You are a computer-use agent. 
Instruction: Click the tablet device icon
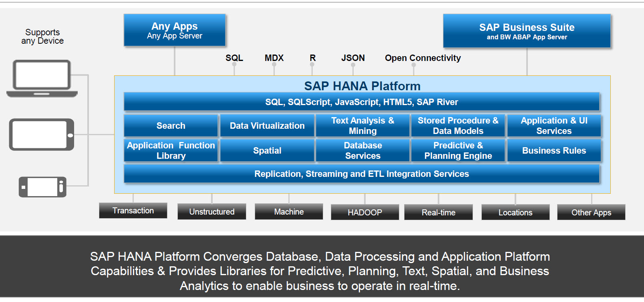coord(42,134)
